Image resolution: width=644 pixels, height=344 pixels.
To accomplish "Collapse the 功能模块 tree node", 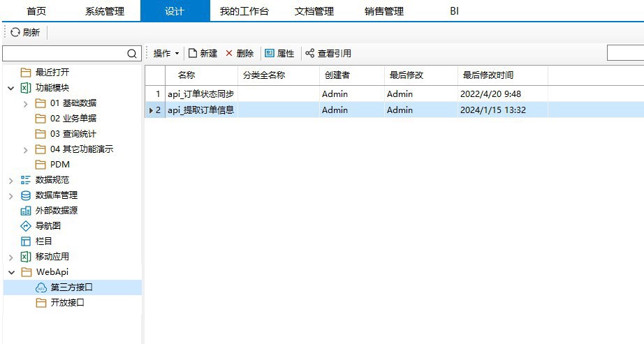I will tap(10, 88).
